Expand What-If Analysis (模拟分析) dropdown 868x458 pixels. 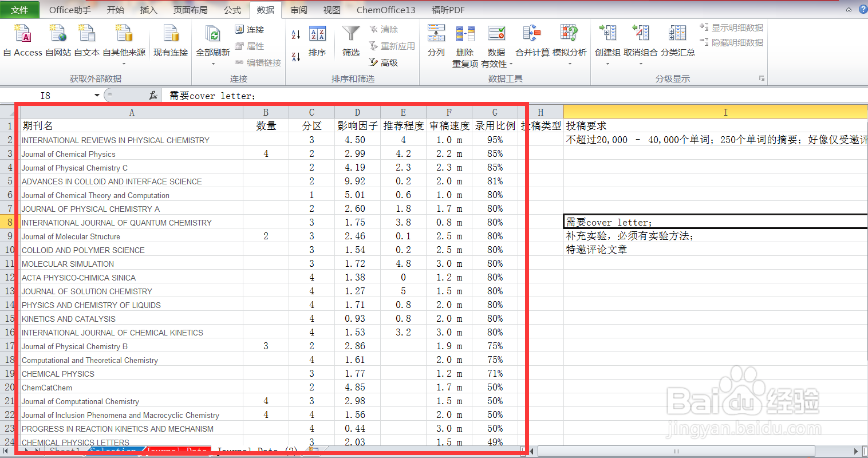pos(570,63)
